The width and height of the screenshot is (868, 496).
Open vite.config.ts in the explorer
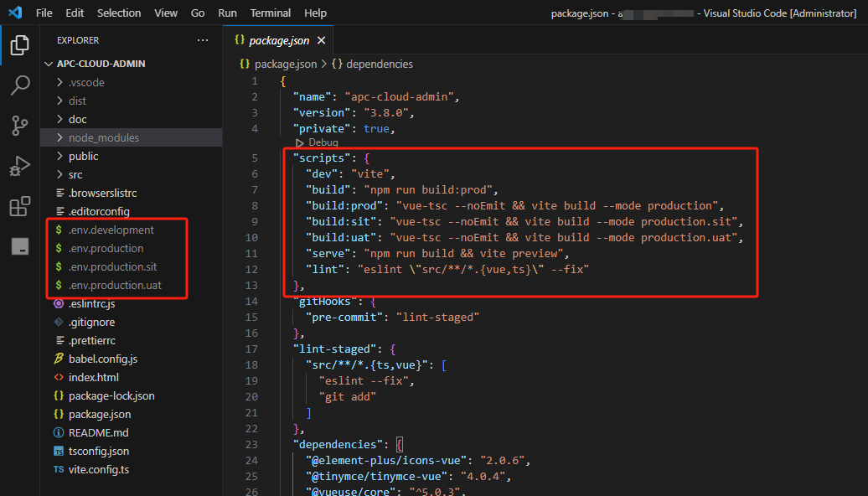click(x=99, y=469)
